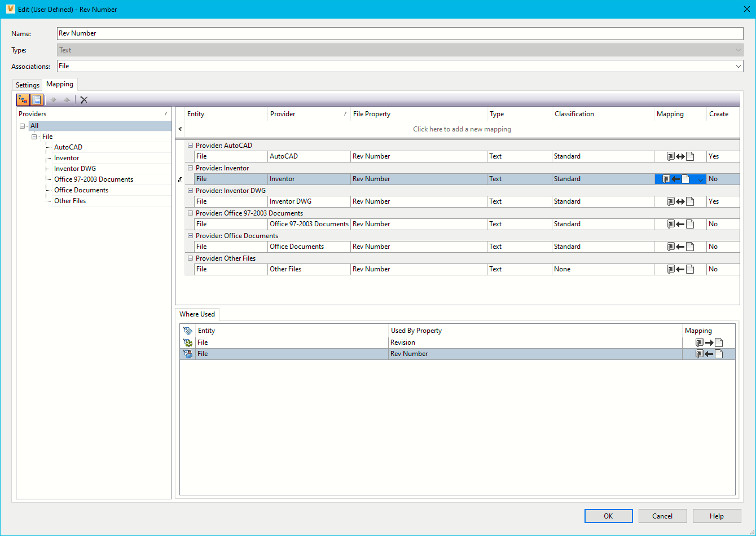
Task: Open the bidirectional mapping icon on the AutoCAD row
Action: pyautogui.click(x=679, y=156)
